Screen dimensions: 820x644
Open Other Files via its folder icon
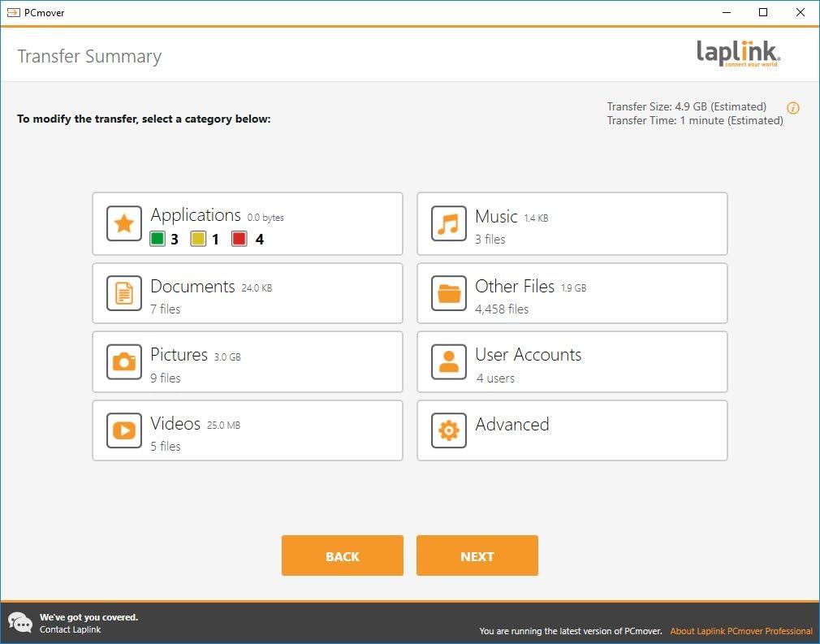pos(448,292)
